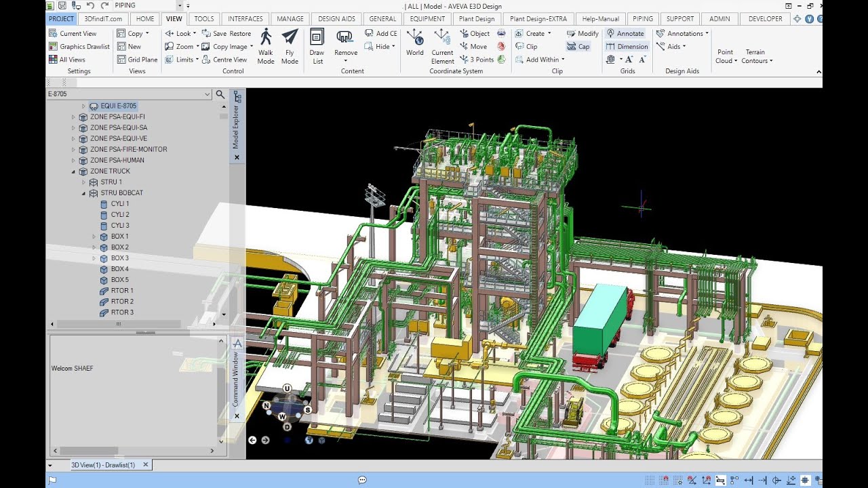
Task: Open the Plant Design-EXTRA tab
Action: point(538,19)
